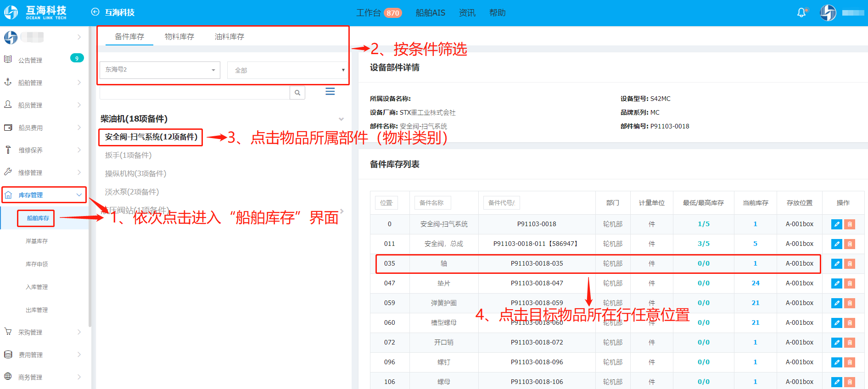The image size is (868, 389).
Task: Switch to the 备件库存 tab
Action: pos(129,37)
